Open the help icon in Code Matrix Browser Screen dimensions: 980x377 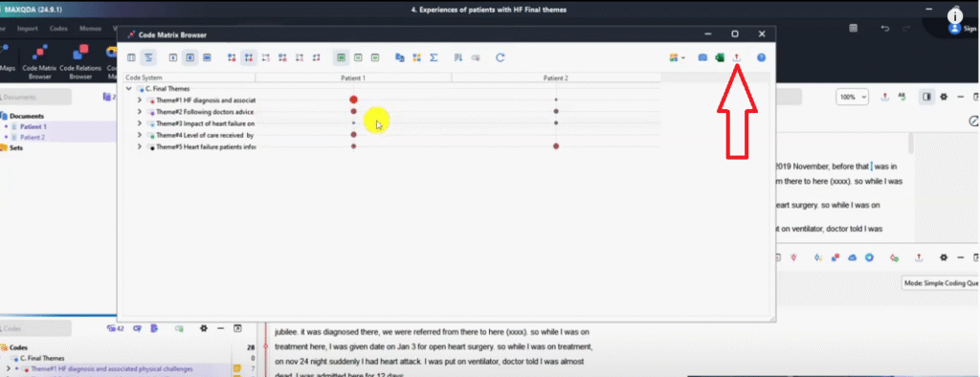click(x=761, y=57)
